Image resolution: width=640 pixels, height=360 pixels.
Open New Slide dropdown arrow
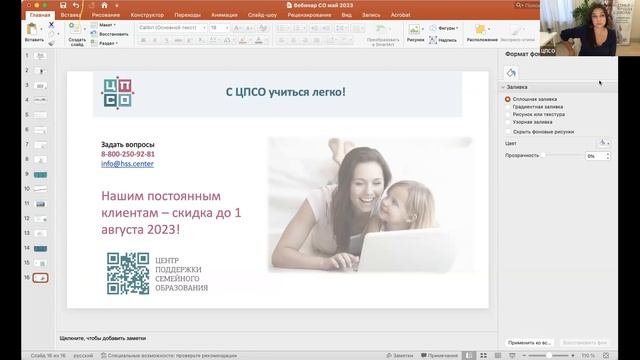(84, 29)
